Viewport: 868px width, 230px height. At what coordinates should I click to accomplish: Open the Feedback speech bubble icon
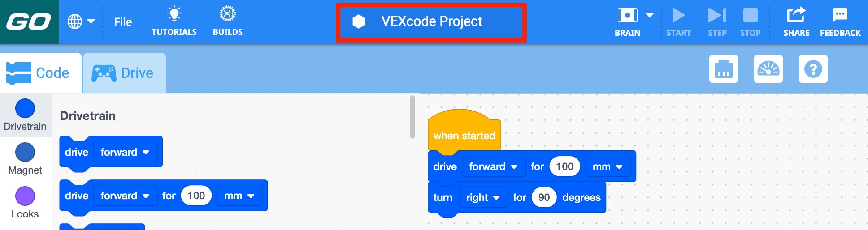pyautogui.click(x=840, y=15)
